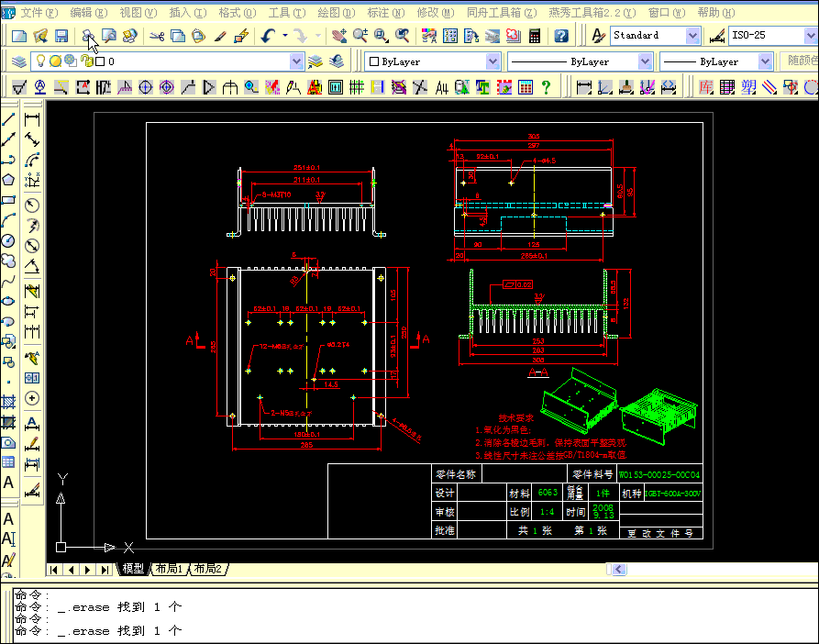Image resolution: width=819 pixels, height=644 pixels.
Task: Click the Plot printer icon
Action: pyautogui.click(x=88, y=36)
